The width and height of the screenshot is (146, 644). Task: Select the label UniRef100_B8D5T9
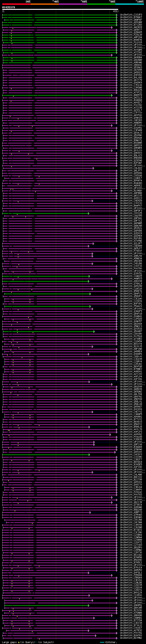pos(131,95)
